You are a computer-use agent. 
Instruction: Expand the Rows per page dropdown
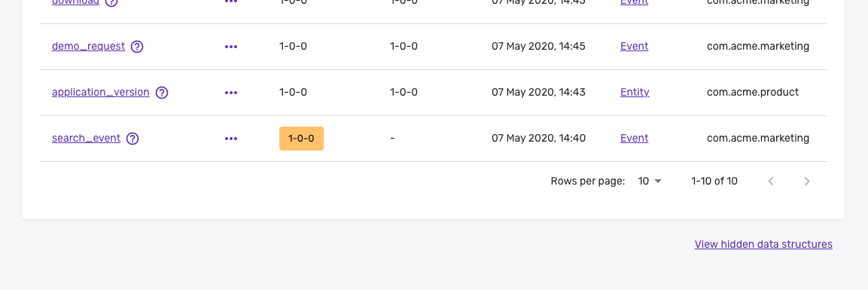650,181
